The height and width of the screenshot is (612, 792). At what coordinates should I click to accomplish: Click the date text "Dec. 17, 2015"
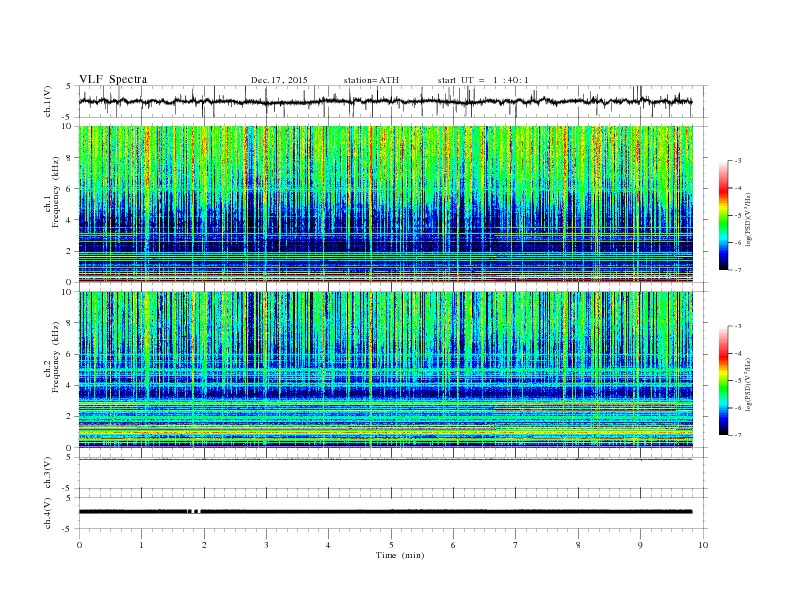coord(279,80)
